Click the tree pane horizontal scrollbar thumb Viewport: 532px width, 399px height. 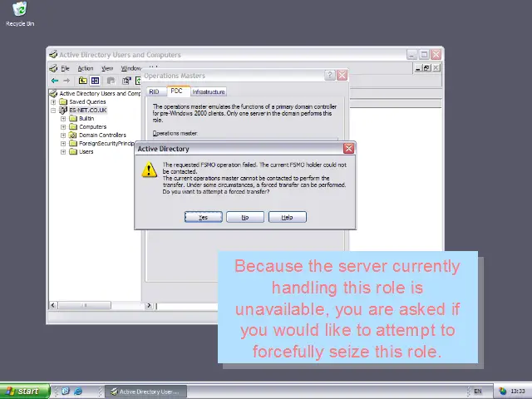[84, 305]
